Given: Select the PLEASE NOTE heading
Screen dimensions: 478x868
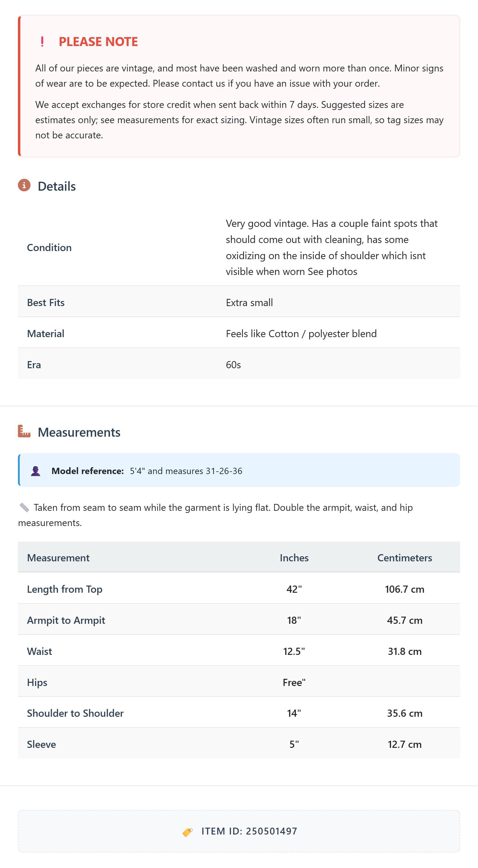Looking at the screenshot, I should (x=98, y=42).
